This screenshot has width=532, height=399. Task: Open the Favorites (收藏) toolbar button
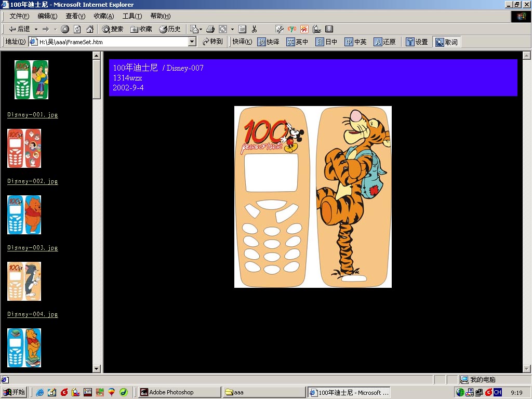click(141, 29)
